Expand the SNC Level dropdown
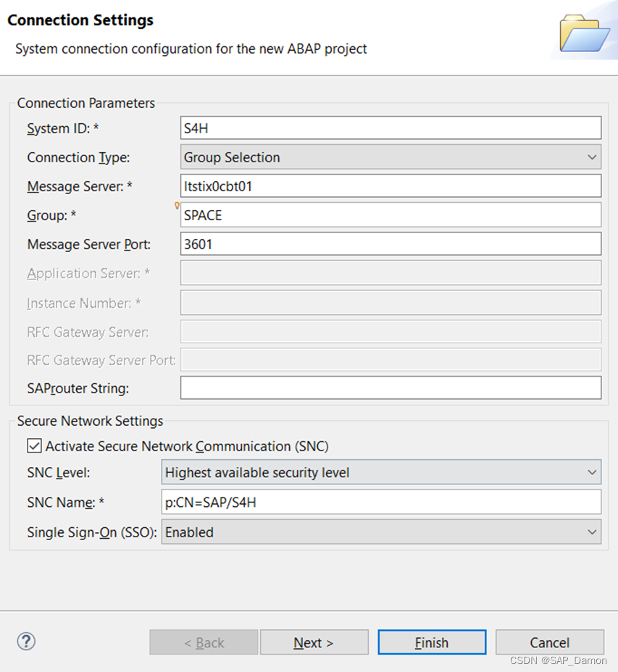 381,472
